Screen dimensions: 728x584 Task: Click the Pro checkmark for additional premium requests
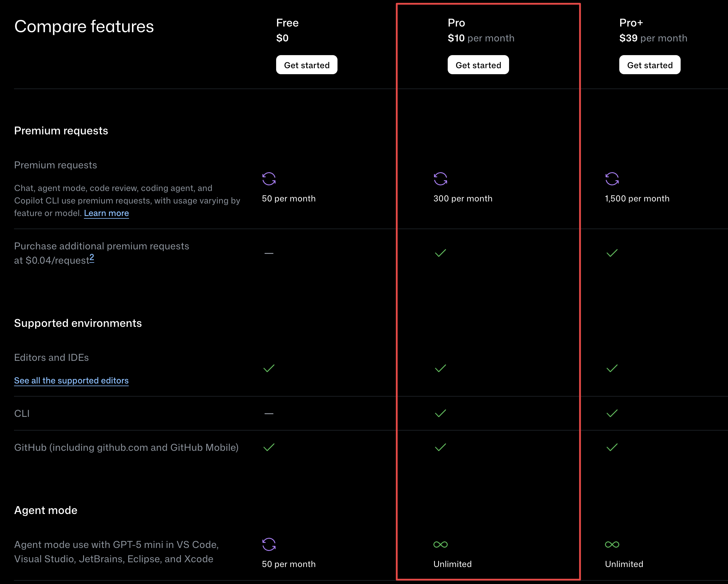[x=440, y=253]
